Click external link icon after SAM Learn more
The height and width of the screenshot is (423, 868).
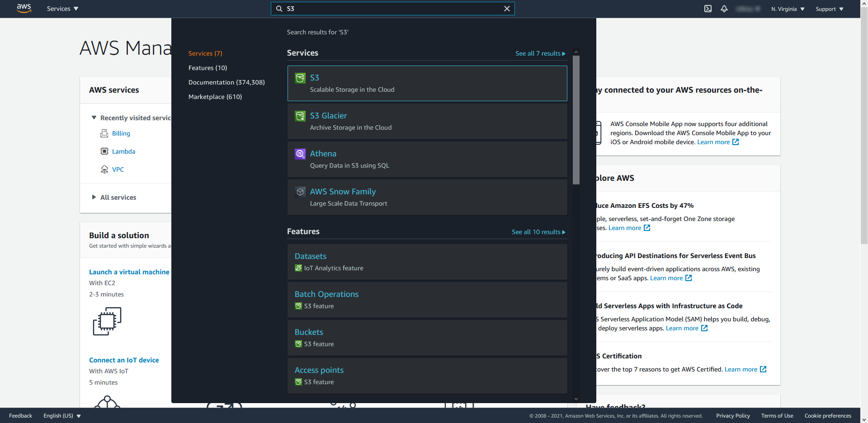click(x=704, y=328)
